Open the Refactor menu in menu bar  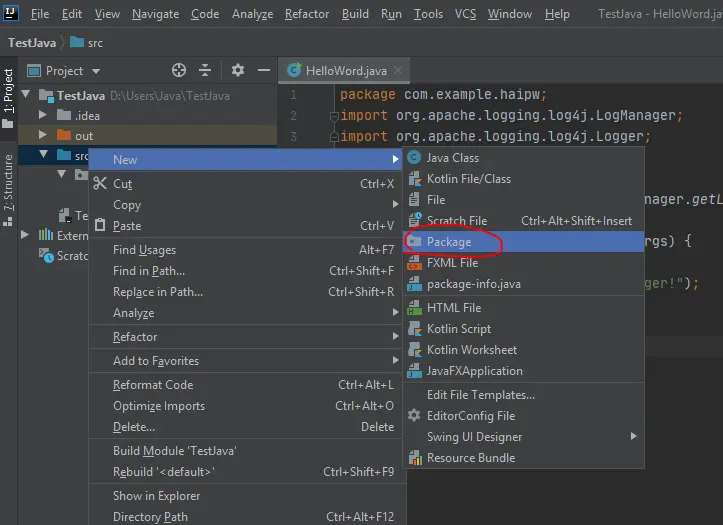coord(307,14)
